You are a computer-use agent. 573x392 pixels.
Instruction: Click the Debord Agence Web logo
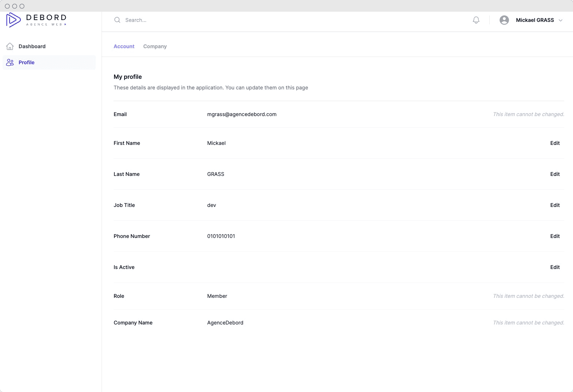[36, 20]
